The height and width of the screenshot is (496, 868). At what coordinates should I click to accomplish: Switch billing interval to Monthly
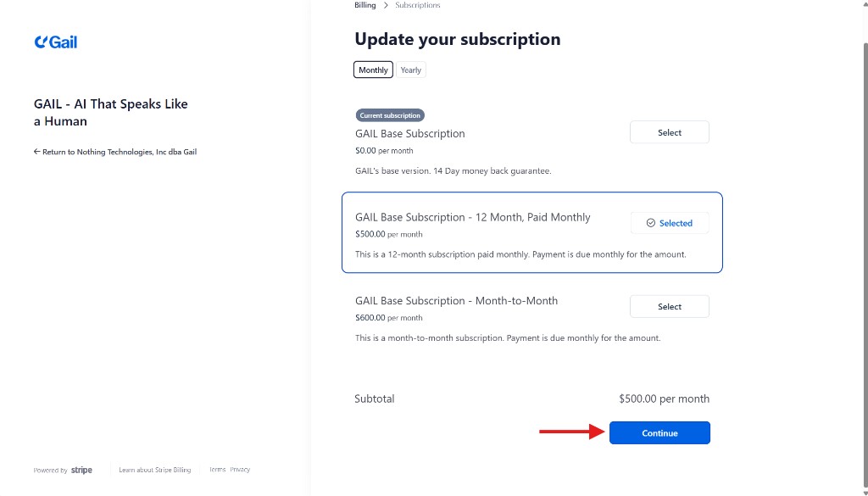[x=372, y=70]
